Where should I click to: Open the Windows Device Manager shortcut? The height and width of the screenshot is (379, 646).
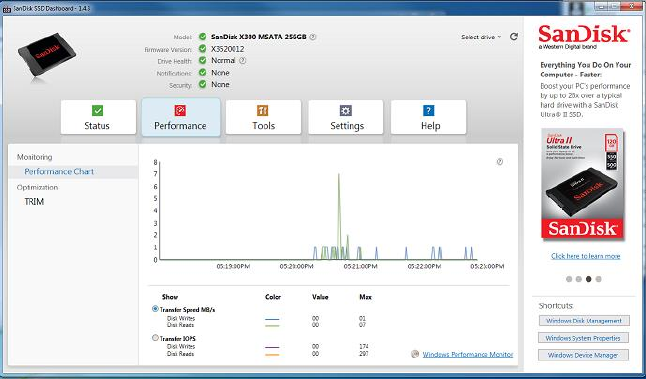pos(583,355)
